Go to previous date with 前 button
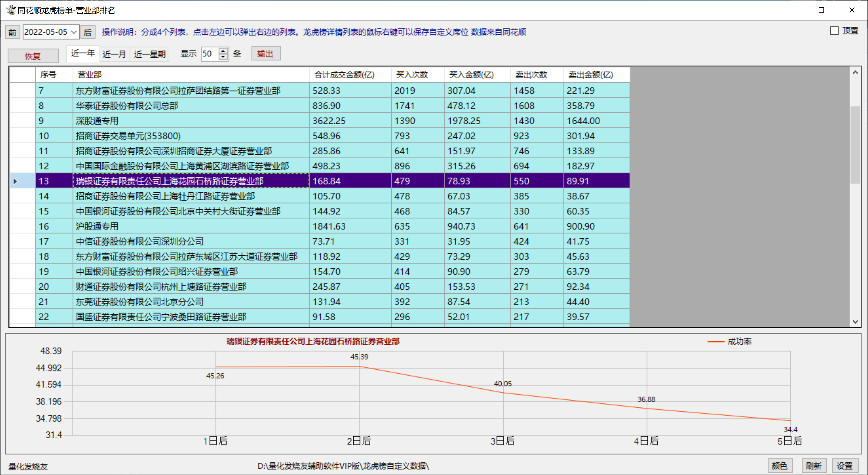 (x=13, y=32)
